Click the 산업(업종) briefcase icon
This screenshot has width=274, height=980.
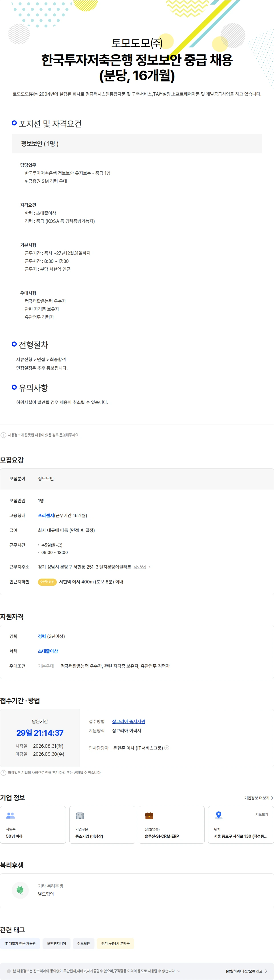(149, 815)
